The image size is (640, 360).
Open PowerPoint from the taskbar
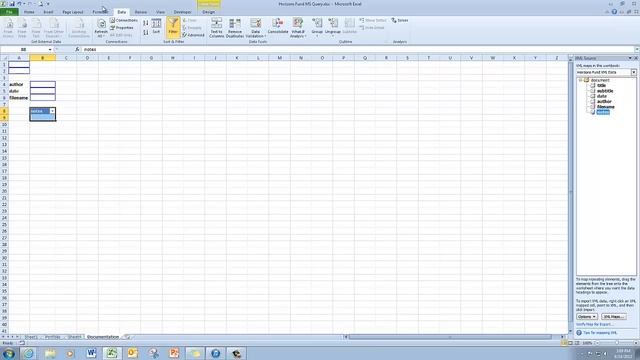(174, 353)
